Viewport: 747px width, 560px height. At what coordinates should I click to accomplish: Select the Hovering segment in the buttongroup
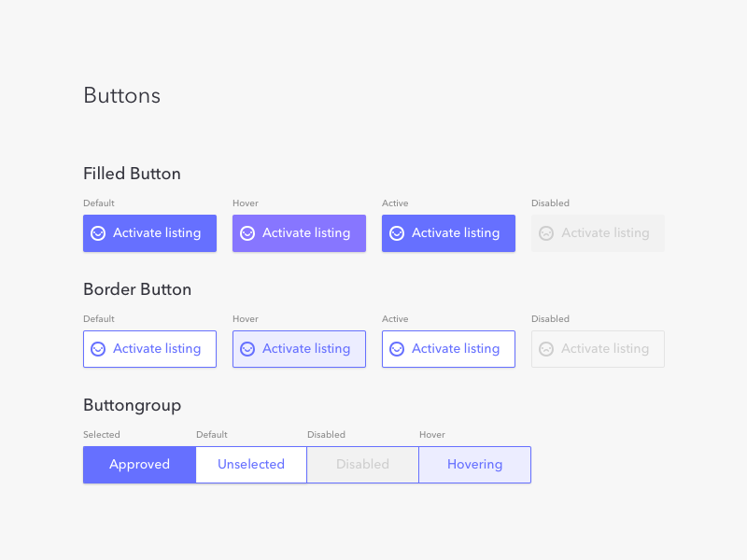click(x=474, y=464)
